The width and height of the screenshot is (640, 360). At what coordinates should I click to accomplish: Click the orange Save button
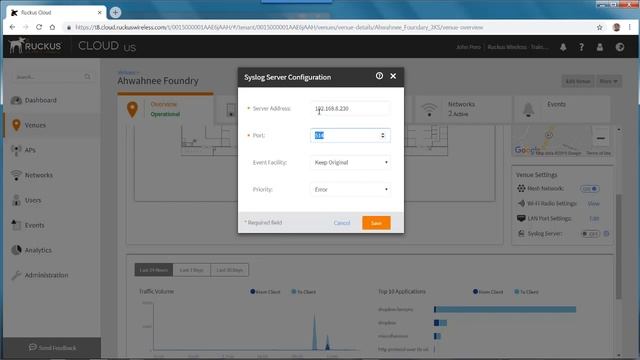(376, 223)
